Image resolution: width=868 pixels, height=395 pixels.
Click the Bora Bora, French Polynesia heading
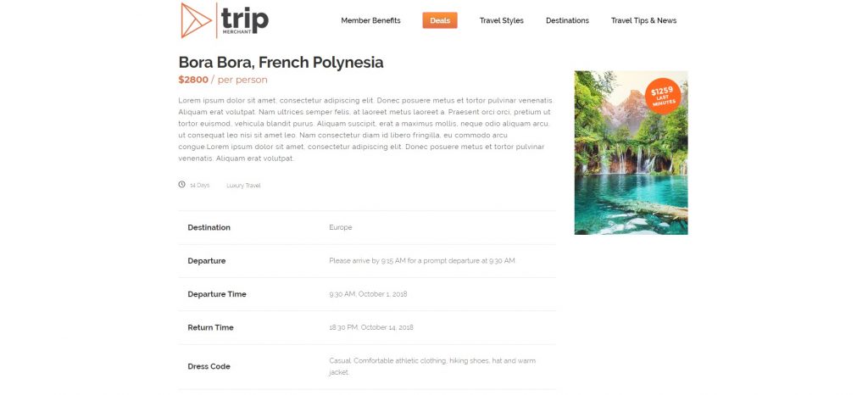pyautogui.click(x=281, y=62)
